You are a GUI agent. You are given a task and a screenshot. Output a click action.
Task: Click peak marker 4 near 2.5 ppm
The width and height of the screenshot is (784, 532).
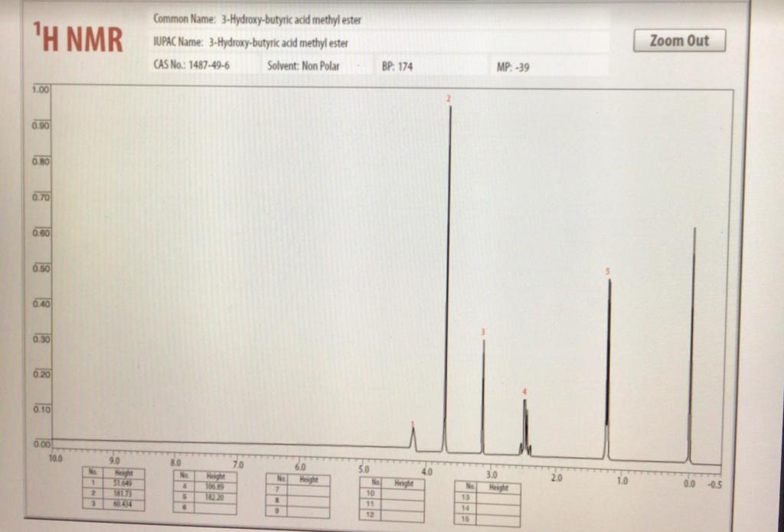tap(524, 392)
